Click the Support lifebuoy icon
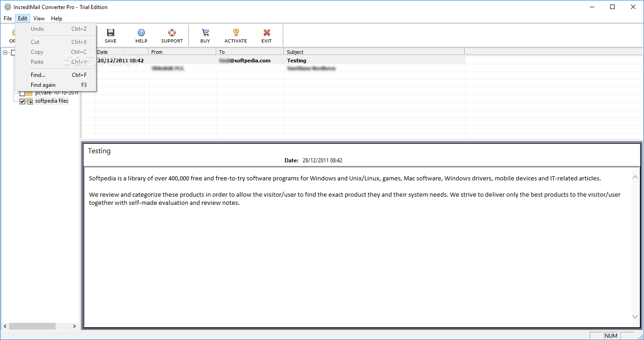The height and width of the screenshot is (340, 644). pos(172,33)
